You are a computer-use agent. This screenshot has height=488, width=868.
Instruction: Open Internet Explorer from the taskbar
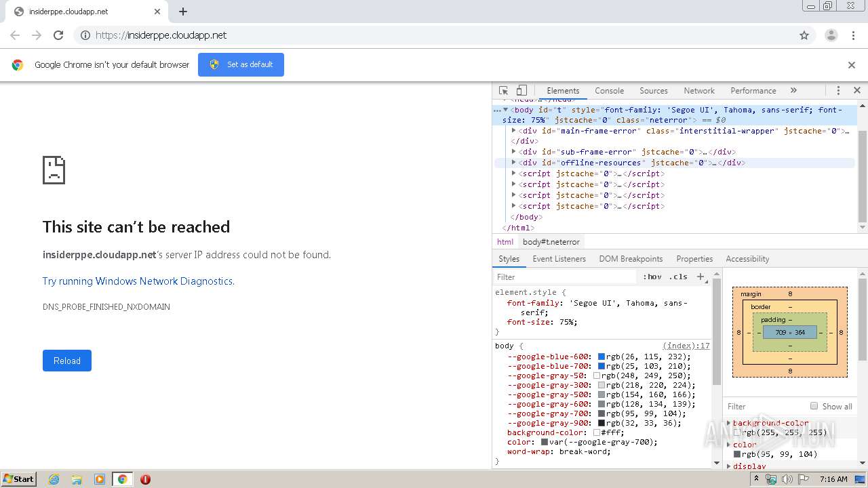pyautogui.click(x=54, y=479)
